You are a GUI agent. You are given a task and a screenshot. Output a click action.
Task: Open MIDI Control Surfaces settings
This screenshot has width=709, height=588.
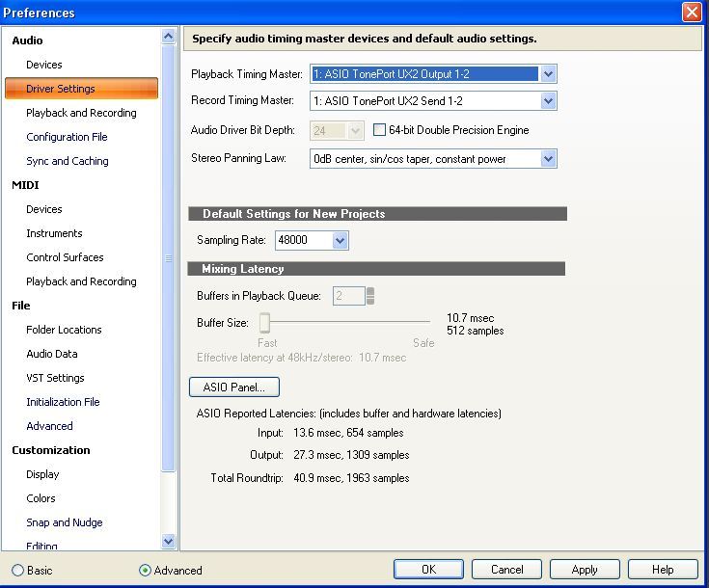point(65,257)
